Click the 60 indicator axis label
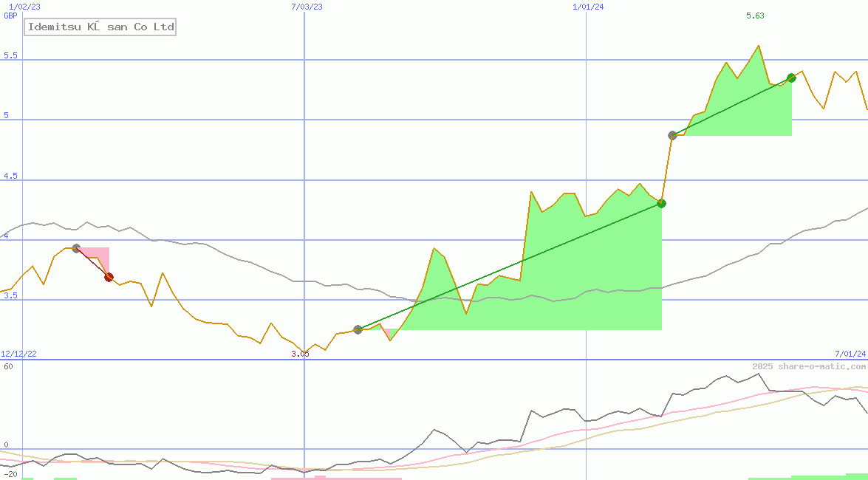Viewport: 868px width, 480px height. (x=8, y=366)
